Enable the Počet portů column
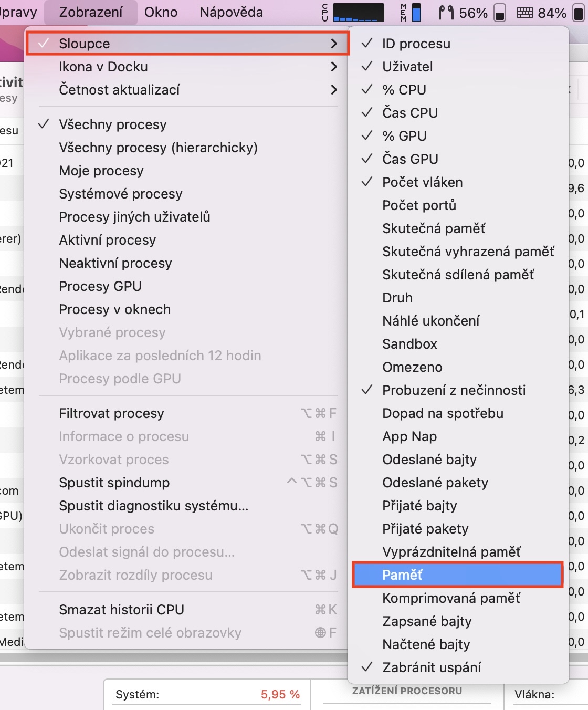Viewport: 588px width, 710px height. click(x=419, y=205)
